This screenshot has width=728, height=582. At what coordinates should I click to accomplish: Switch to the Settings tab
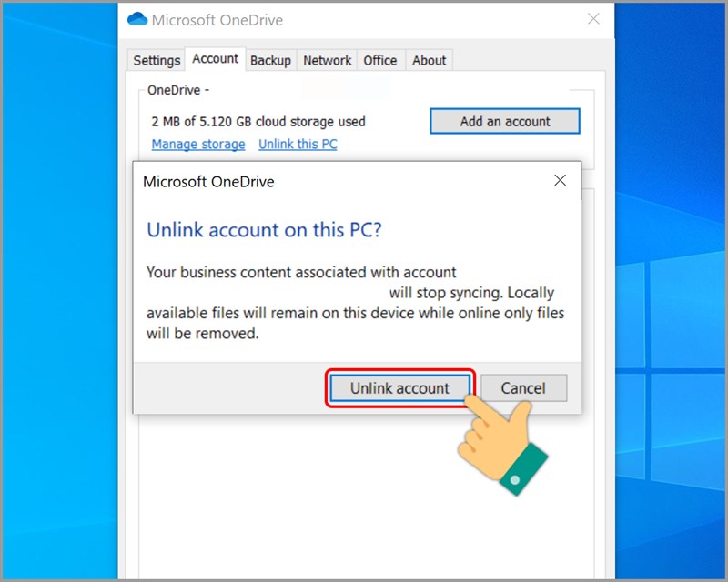click(157, 60)
